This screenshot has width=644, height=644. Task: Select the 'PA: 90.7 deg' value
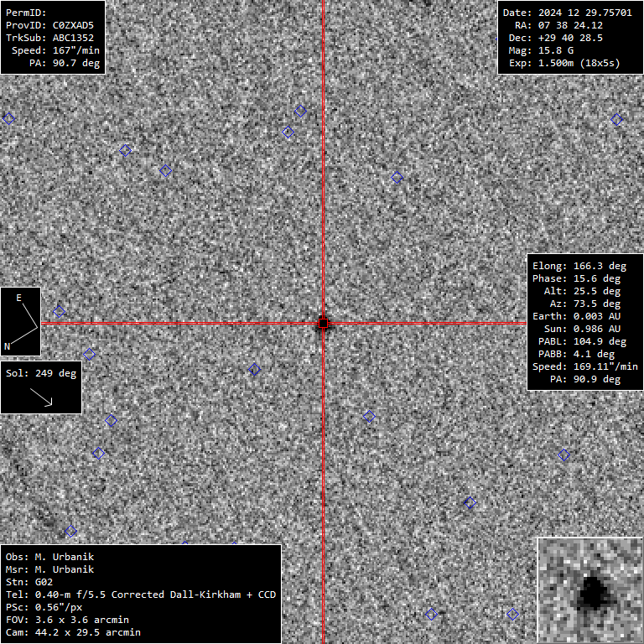(65, 63)
